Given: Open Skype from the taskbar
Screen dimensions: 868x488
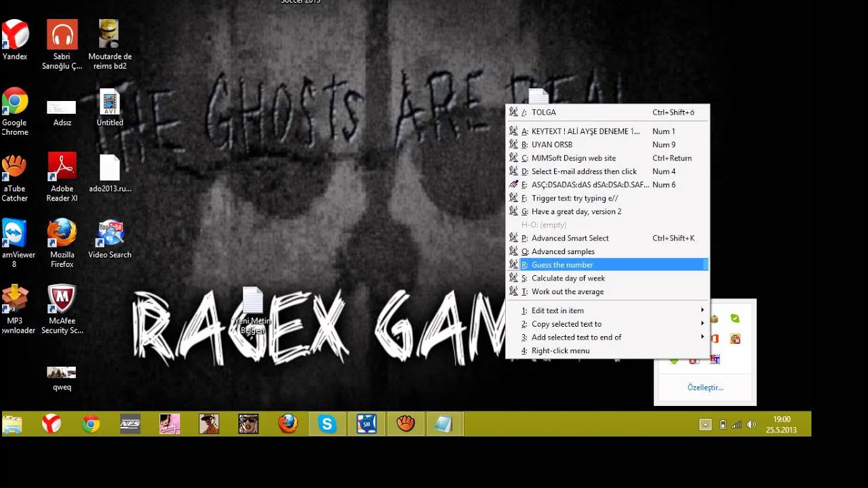Looking at the screenshot, I should (x=328, y=424).
